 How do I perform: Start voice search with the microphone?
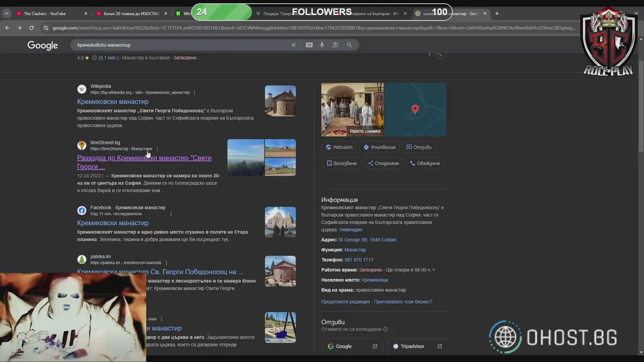[322, 45]
